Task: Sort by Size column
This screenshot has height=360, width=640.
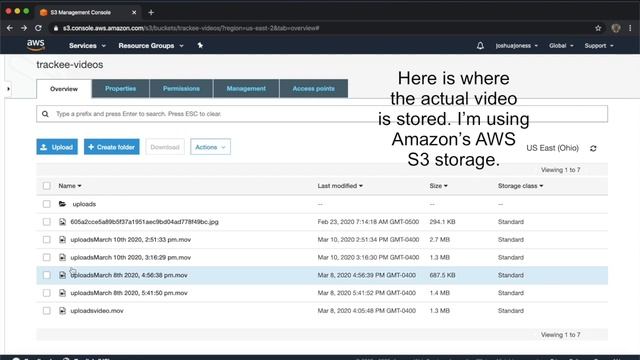Action: tap(438, 186)
